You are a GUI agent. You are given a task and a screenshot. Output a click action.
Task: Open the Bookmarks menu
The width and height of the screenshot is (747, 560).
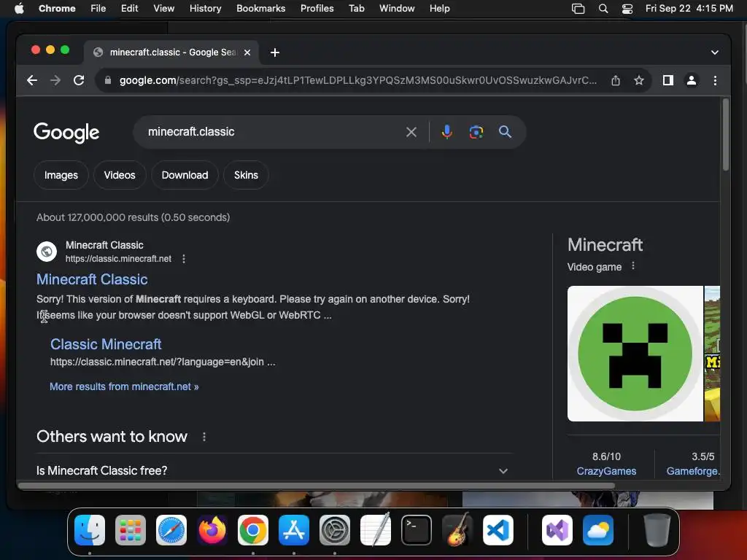(260, 9)
